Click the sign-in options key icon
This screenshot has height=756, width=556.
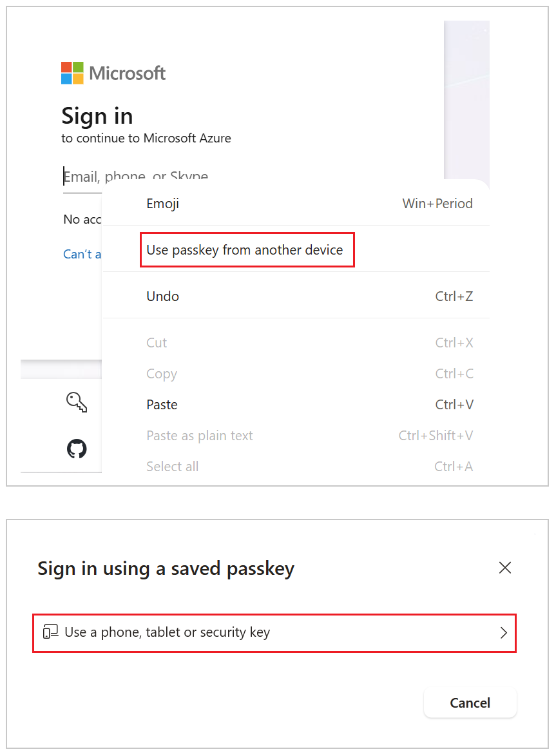(x=77, y=402)
